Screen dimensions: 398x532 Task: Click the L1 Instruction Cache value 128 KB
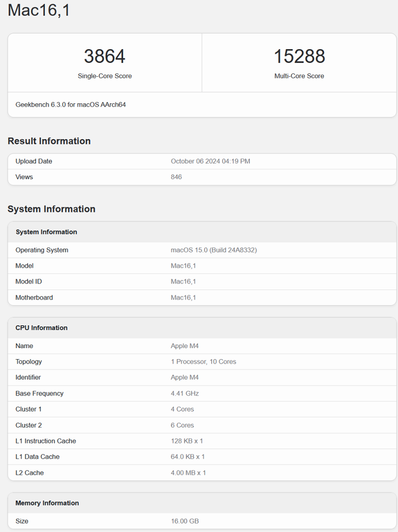[x=187, y=441]
